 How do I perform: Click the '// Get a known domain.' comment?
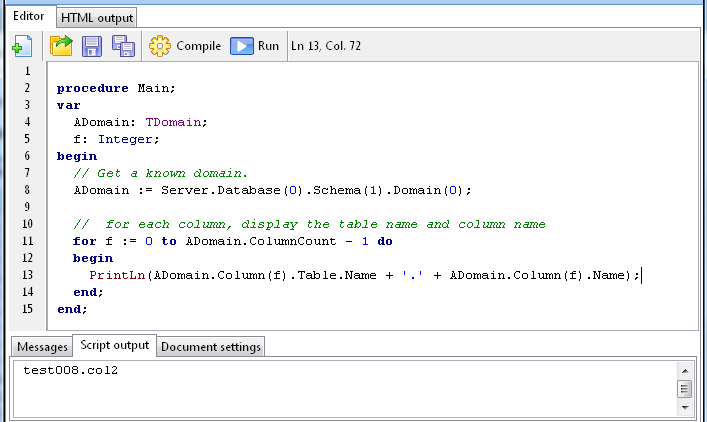click(161, 173)
